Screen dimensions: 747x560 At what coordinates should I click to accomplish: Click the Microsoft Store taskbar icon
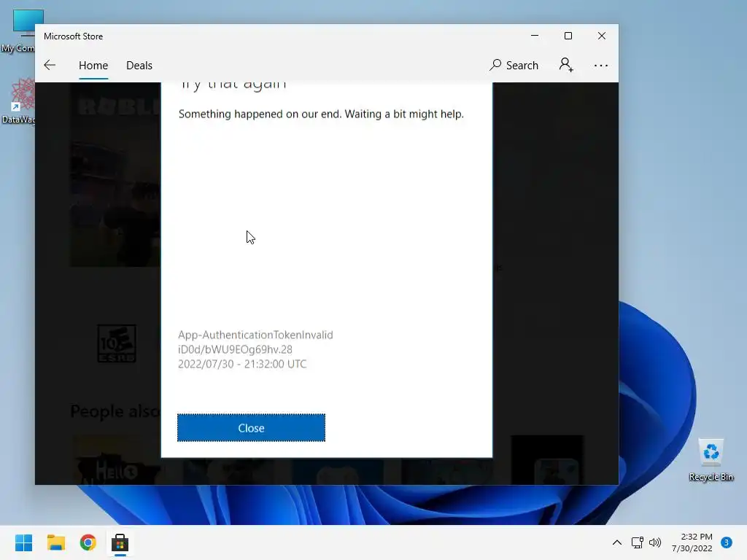click(120, 542)
